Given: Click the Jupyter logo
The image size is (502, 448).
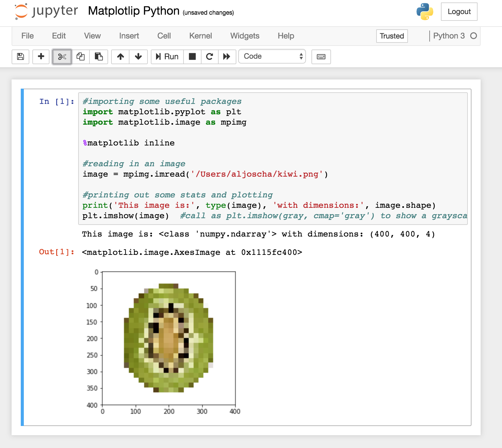Looking at the screenshot, I should 46,11.
